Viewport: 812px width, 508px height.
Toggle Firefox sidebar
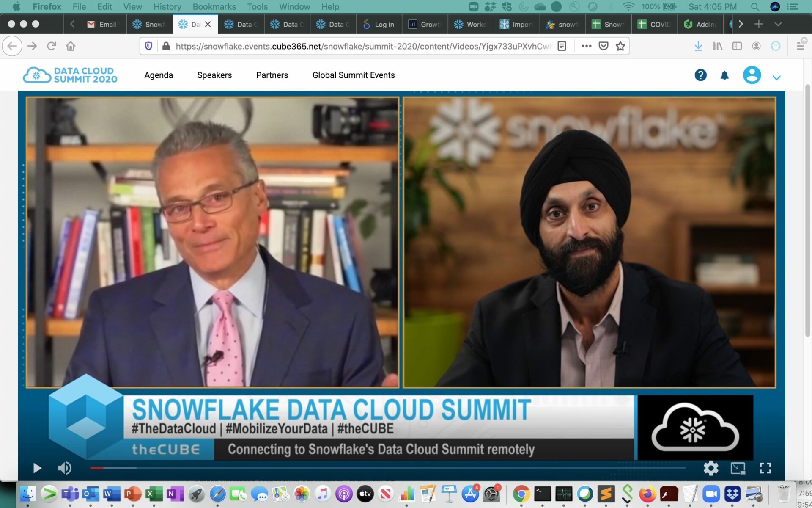coord(737,46)
